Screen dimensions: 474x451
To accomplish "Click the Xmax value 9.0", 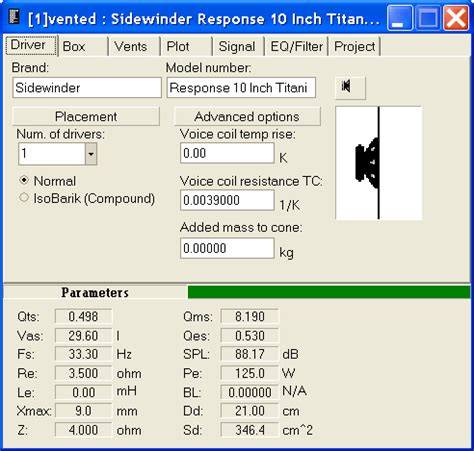I will 83,411.
